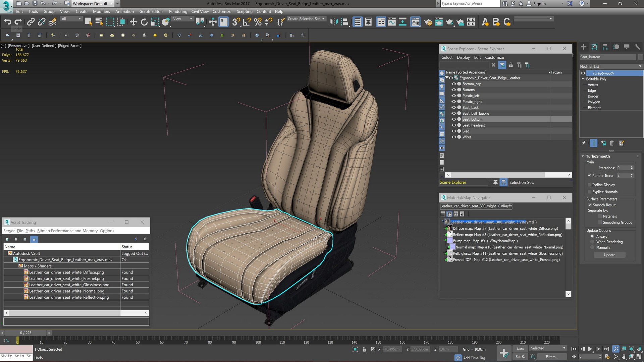Enable the Isoline Display checkbox

[x=589, y=185]
